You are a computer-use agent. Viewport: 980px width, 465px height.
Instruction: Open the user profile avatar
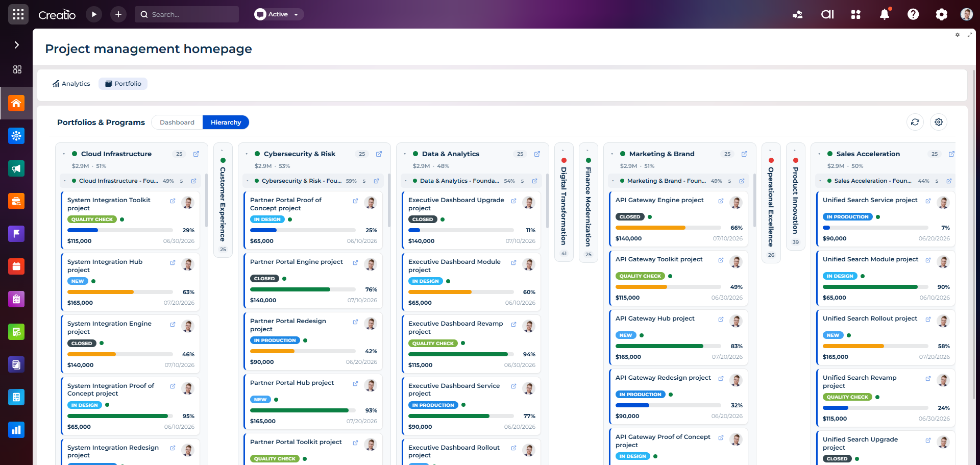967,14
